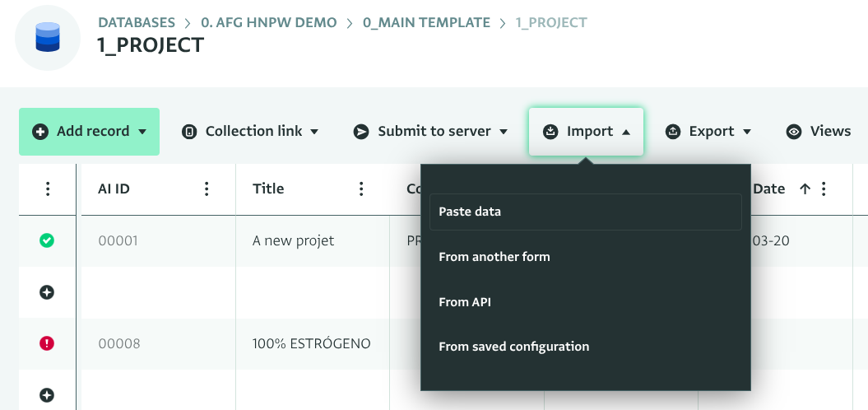This screenshot has width=868, height=410.
Task: Open the Title column options menu
Action: (361, 189)
